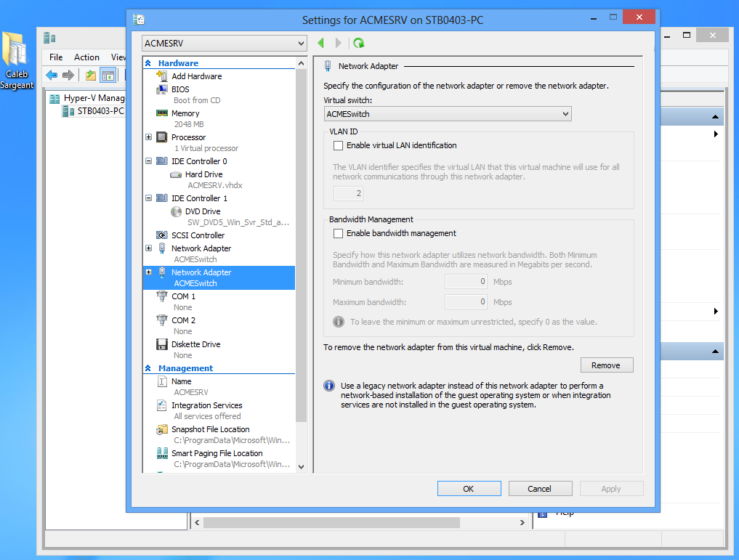Open the File menu in Hyper-V Manager
The image size is (739, 560).
pyautogui.click(x=56, y=57)
